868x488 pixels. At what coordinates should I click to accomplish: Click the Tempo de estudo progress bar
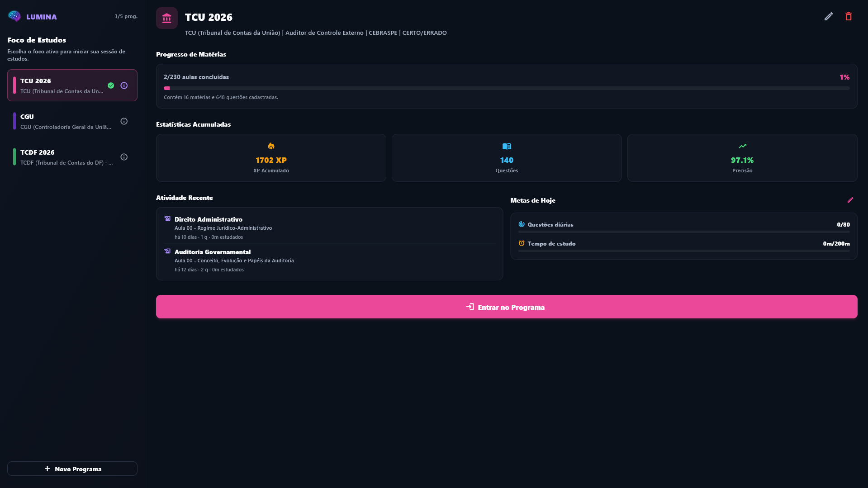pyautogui.click(x=684, y=251)
